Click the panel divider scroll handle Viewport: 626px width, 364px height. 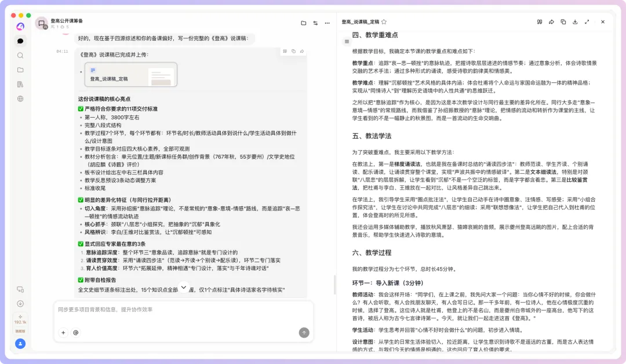point(335,285)
